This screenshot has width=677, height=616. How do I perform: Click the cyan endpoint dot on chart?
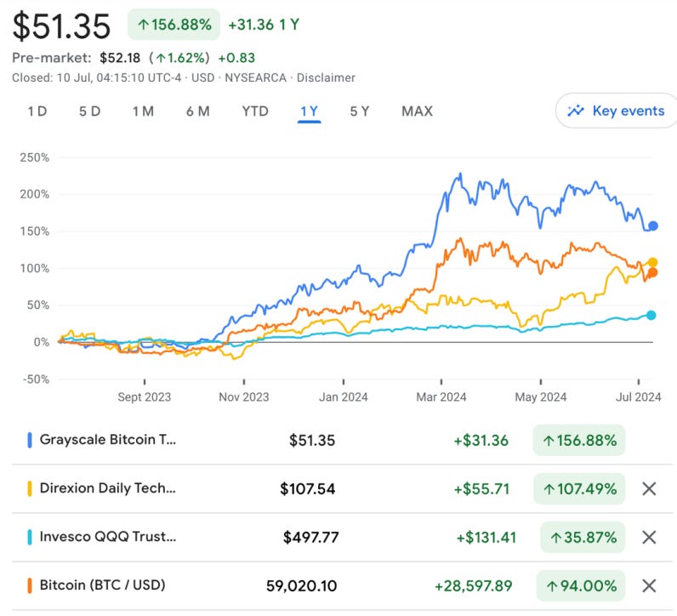651,316
